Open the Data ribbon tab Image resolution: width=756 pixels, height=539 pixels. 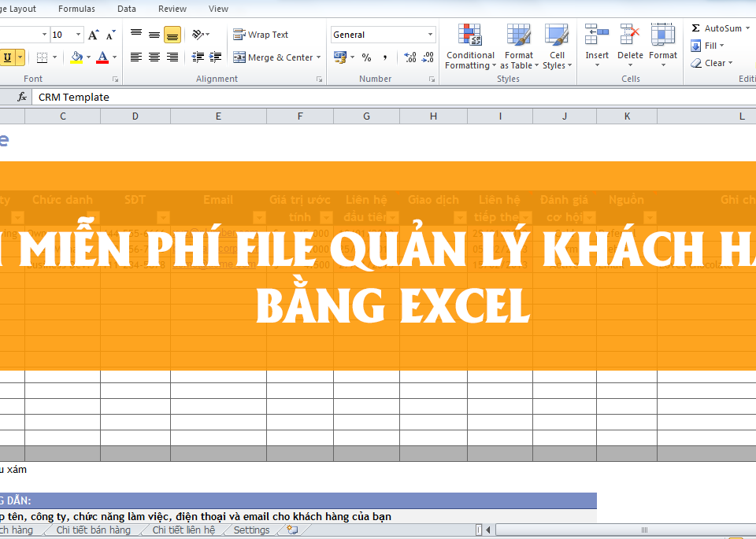[126, 9]
